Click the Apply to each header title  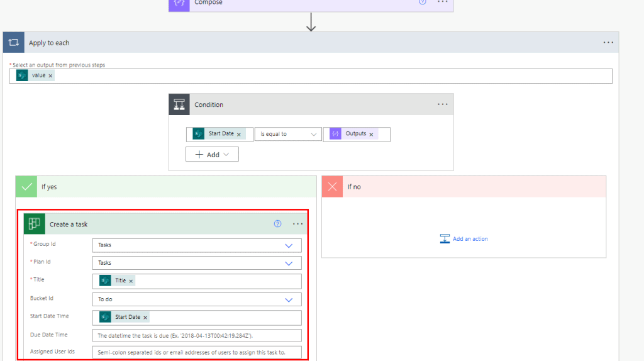click(49, 43)
